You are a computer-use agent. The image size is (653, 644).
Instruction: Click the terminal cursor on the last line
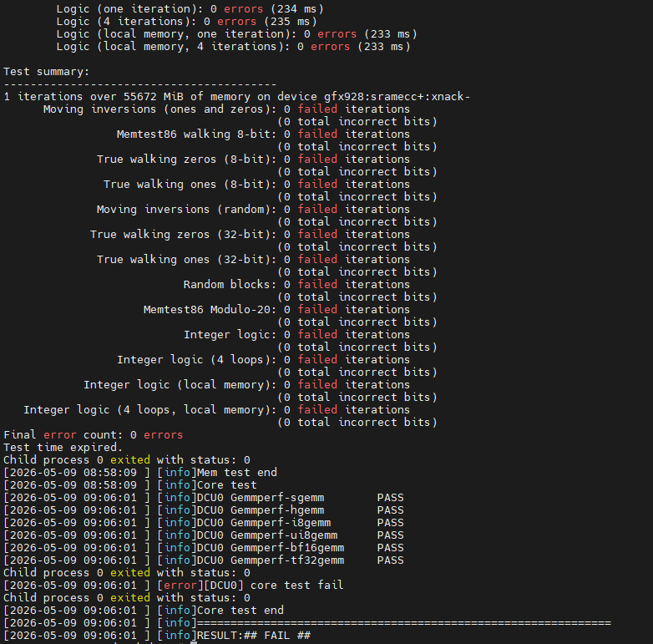pyautogui.click(x=194, y=643)
